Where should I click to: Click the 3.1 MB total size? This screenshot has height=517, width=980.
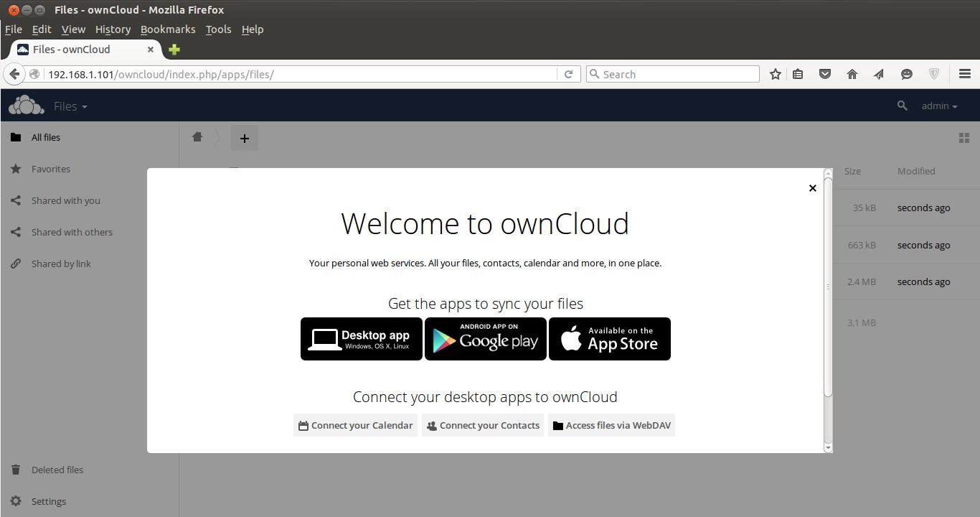click(x=862, y=322)
